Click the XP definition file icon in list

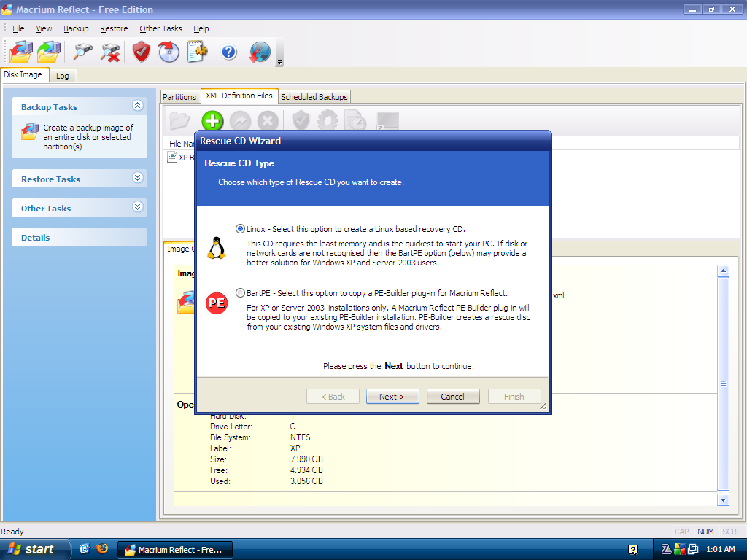click(x=172, y=157)
